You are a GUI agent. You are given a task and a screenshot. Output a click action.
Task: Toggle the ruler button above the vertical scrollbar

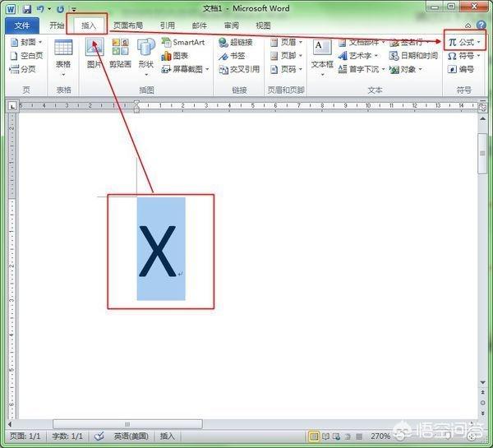482,108
